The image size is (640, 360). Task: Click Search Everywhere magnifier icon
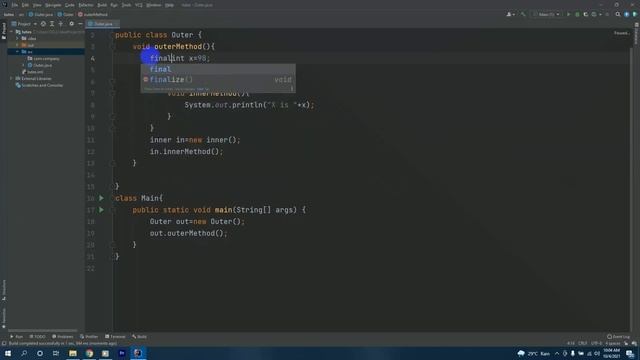(618, 14)
